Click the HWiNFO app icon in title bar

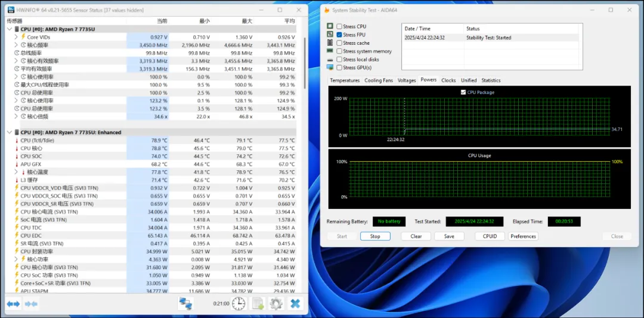pos(10,10)
